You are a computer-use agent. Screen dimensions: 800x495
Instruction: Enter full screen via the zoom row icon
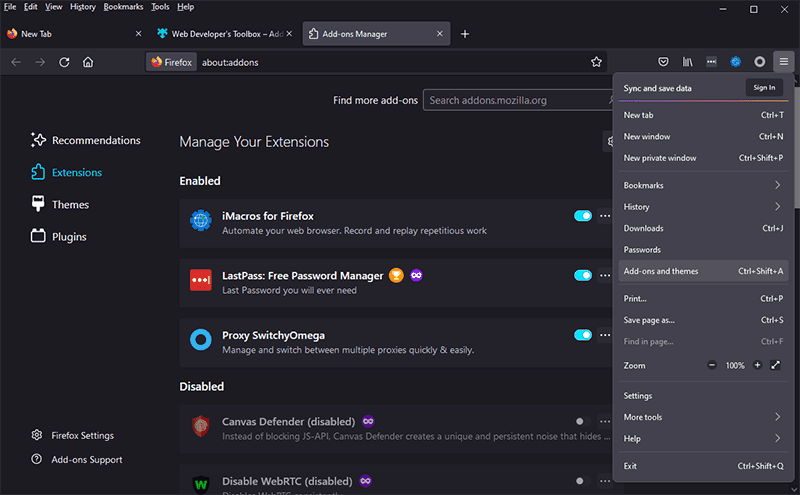tap(775, 365)
